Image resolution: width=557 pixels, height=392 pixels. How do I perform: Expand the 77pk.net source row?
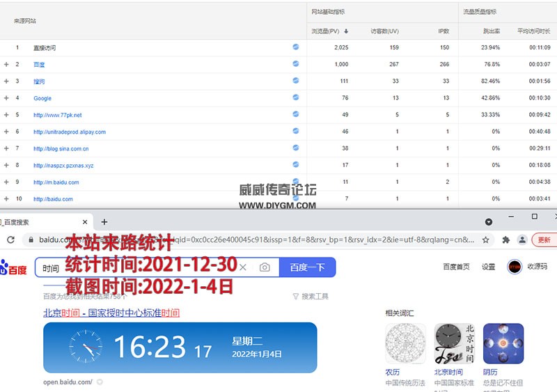[x=6, y=115]
